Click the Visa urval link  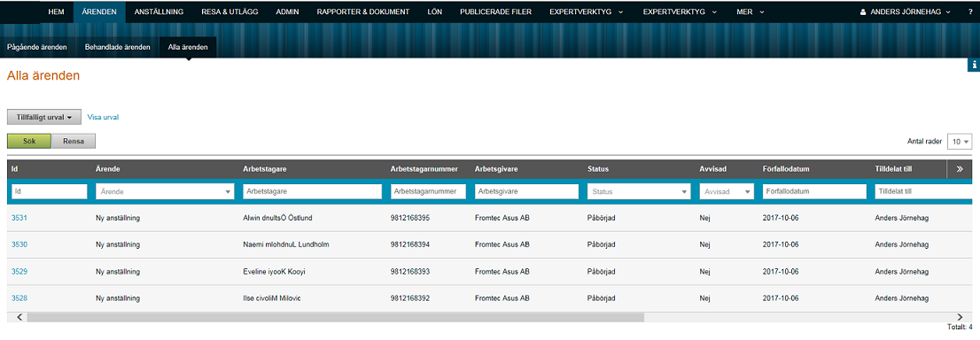(103, 117)
